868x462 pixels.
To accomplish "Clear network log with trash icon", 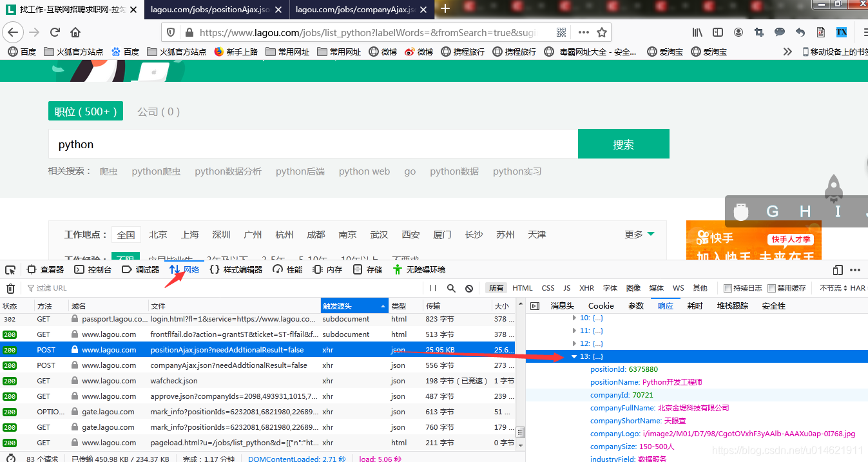I will [11, 288].
